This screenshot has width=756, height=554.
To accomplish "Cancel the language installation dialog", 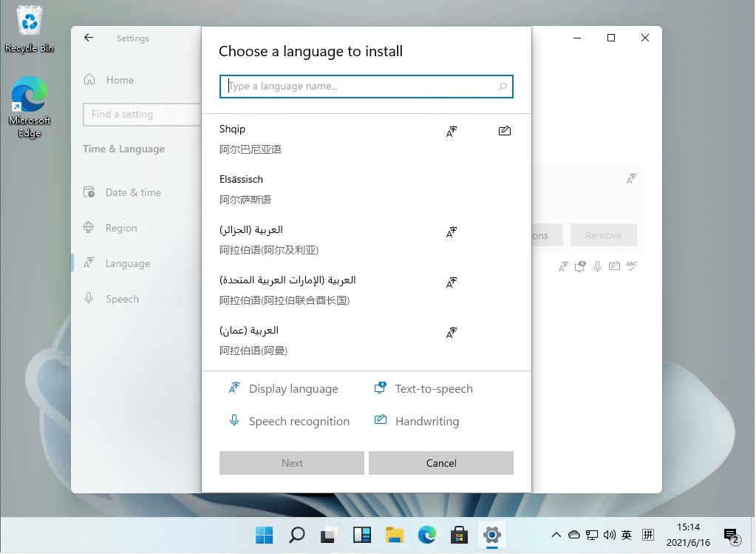I will coord(440,462).
